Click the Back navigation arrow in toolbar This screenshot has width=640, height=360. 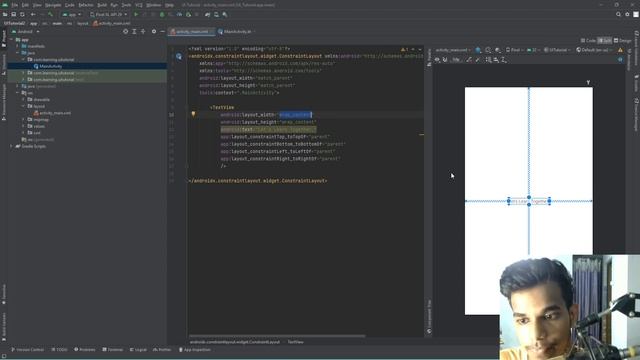[33, 14]
